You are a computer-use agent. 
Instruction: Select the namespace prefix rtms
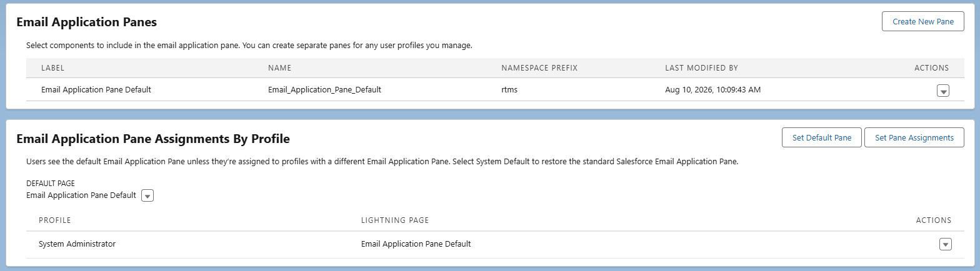pos(509,89)
